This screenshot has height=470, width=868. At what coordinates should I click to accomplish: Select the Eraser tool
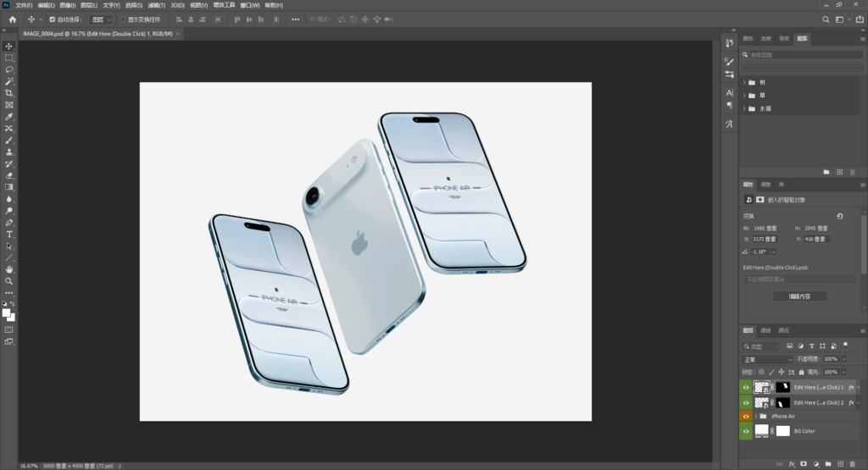8,176
